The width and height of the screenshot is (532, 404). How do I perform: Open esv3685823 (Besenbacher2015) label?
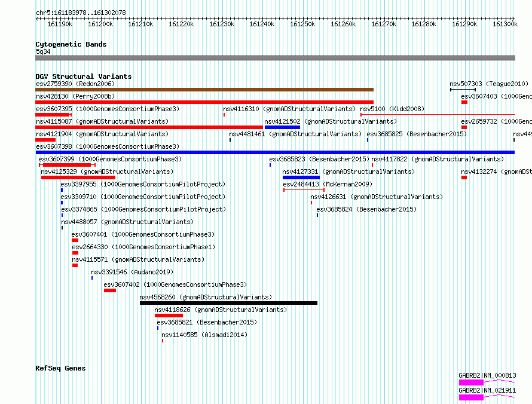(319, 159)
